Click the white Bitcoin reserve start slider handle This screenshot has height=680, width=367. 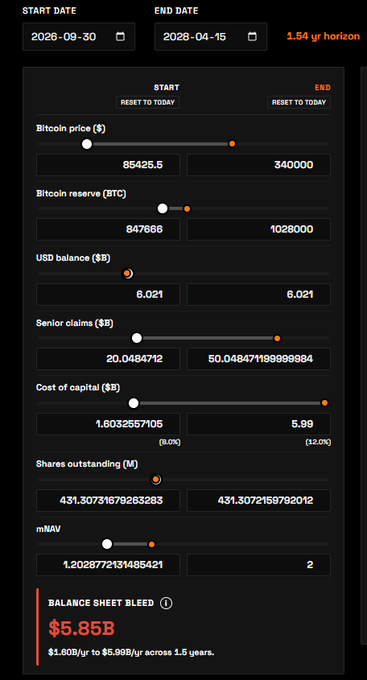coord(162,209)
